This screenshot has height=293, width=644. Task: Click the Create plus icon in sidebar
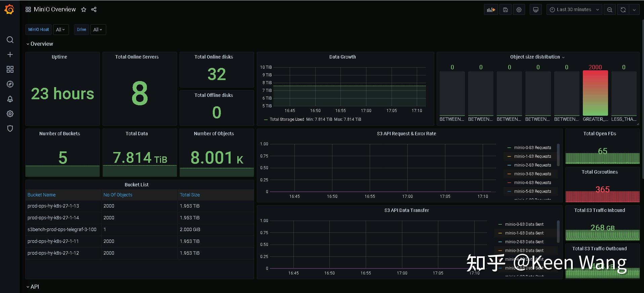[10, 54]
